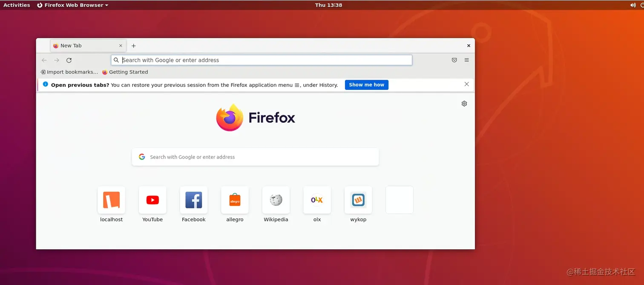Close the Firefox window
This screenshot has height=285, width=644.
(x=469, y=46)
